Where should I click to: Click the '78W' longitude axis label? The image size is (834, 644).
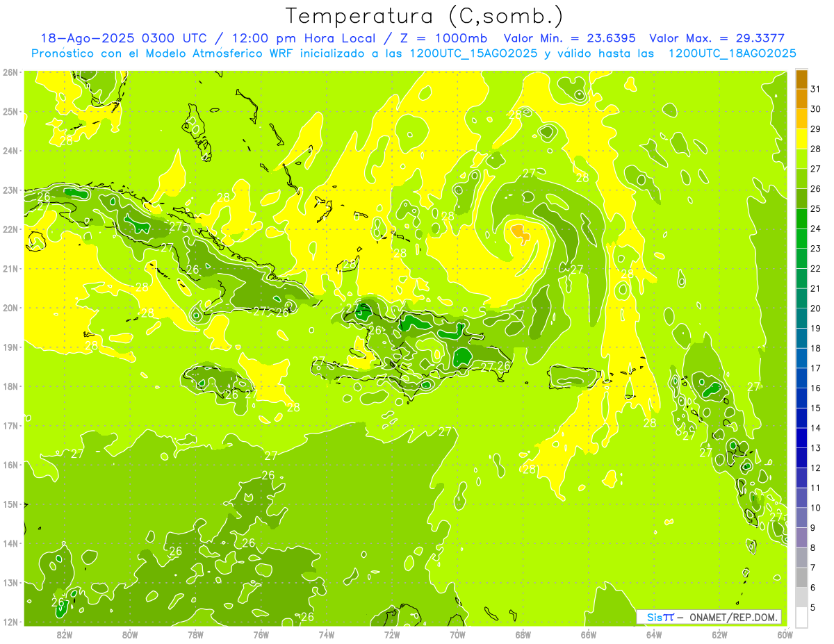coord(195,634)
